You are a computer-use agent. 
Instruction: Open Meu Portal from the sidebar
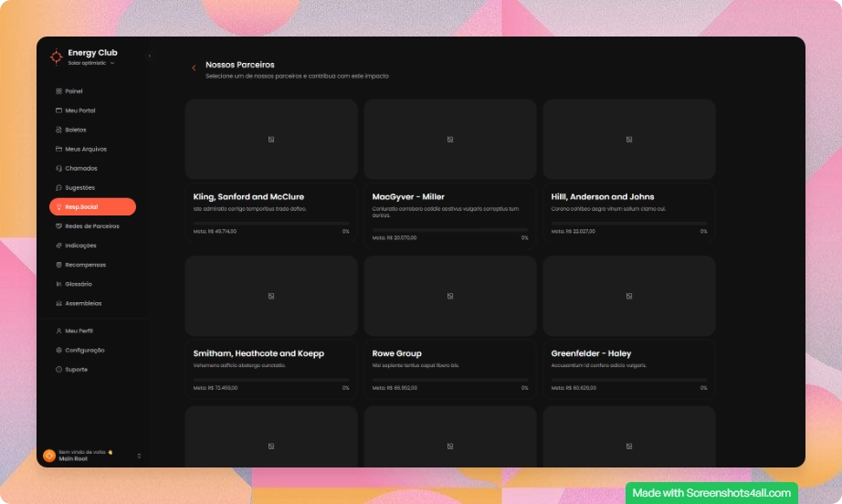(x=79, y=110)
